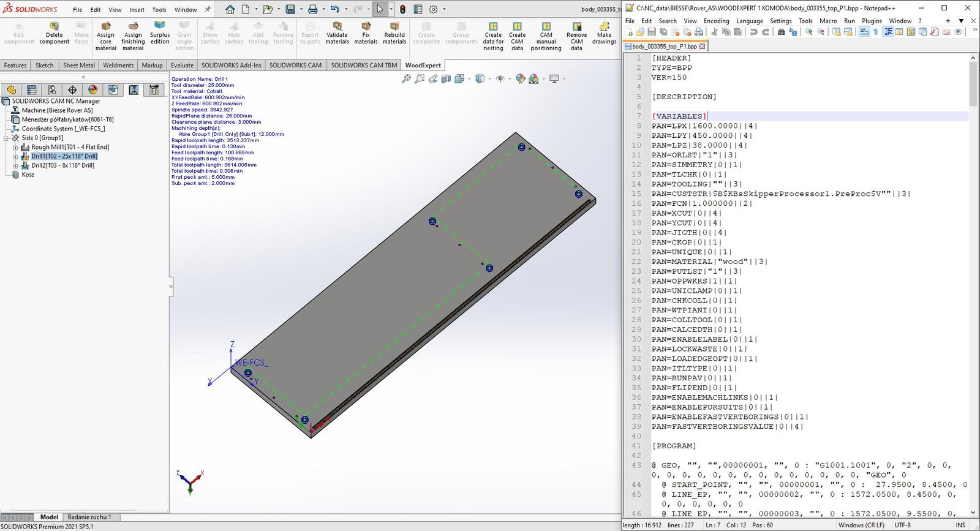Switch to SOLIDWORKS CAM tab

point(295,65)
